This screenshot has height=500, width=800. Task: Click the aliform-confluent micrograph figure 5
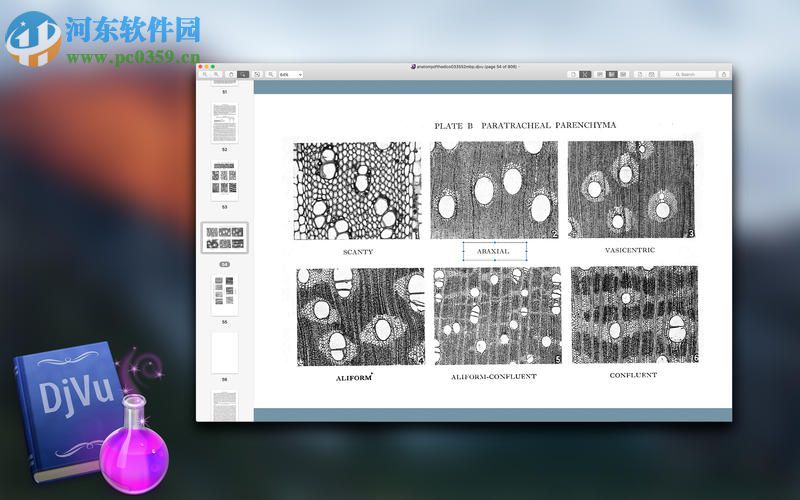(x=497, y=316)
